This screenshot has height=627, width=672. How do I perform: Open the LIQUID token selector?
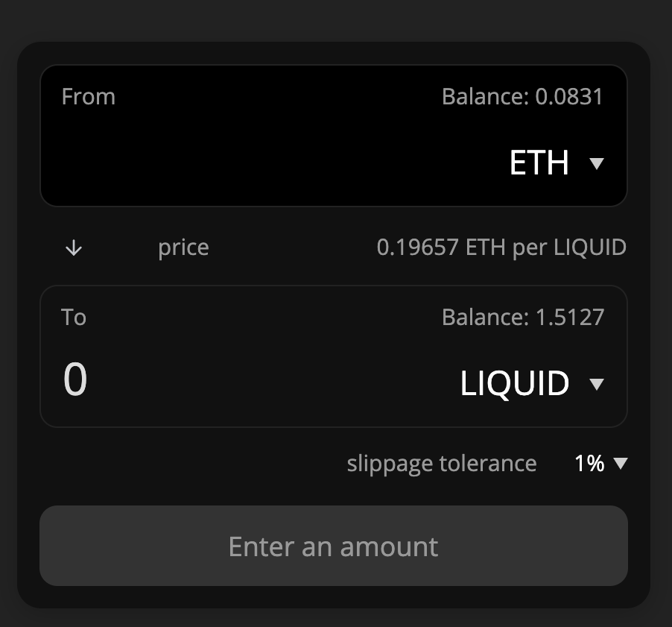coord(532,383)
